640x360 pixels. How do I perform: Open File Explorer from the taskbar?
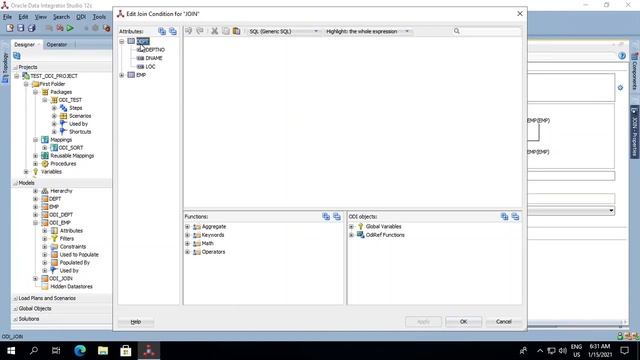[x=103, y=350]
